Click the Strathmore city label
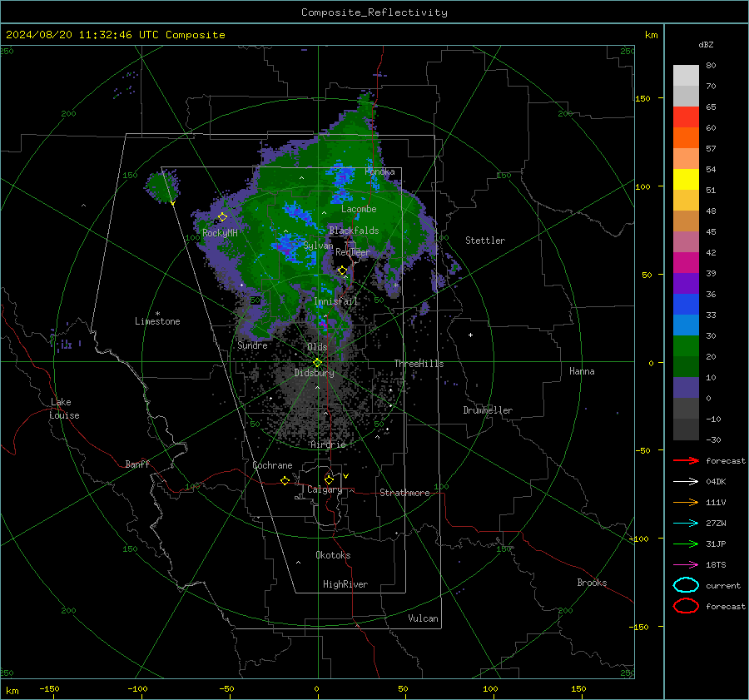Viewport: 749px width, 700px height. (x=404, y=493)
